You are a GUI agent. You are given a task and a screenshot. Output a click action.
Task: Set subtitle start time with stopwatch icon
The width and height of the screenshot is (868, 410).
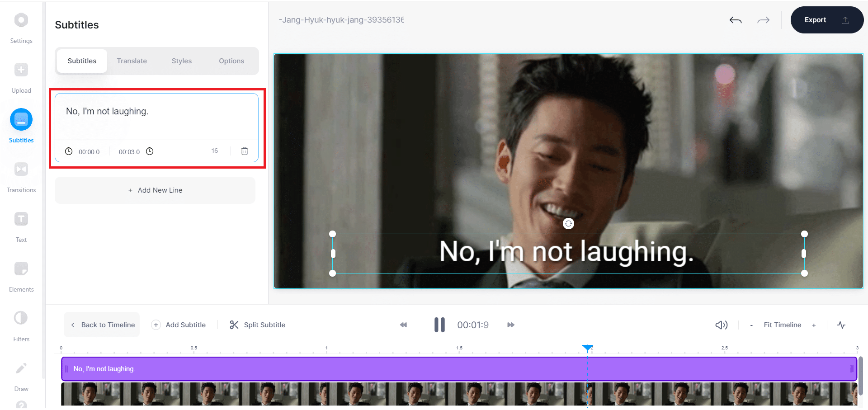coord(69,151)
